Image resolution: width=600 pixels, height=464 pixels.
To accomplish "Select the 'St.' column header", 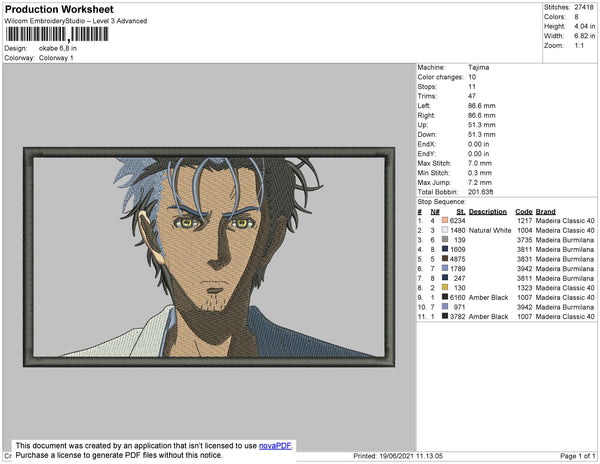I will pos(461,212).
